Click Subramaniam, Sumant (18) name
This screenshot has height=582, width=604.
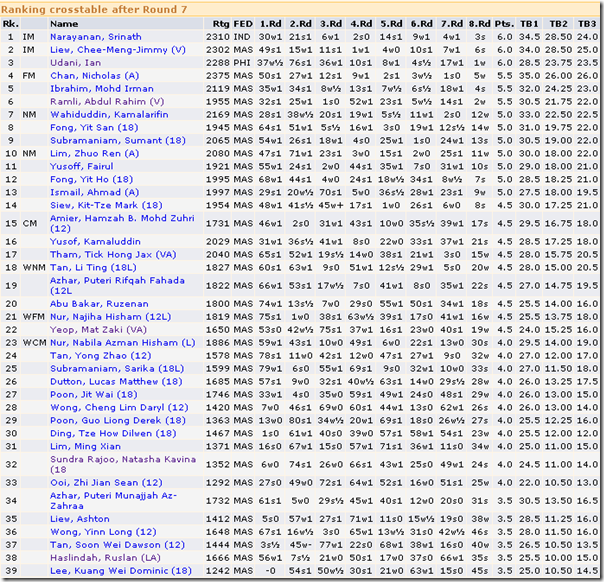click(x=117, y=141)
